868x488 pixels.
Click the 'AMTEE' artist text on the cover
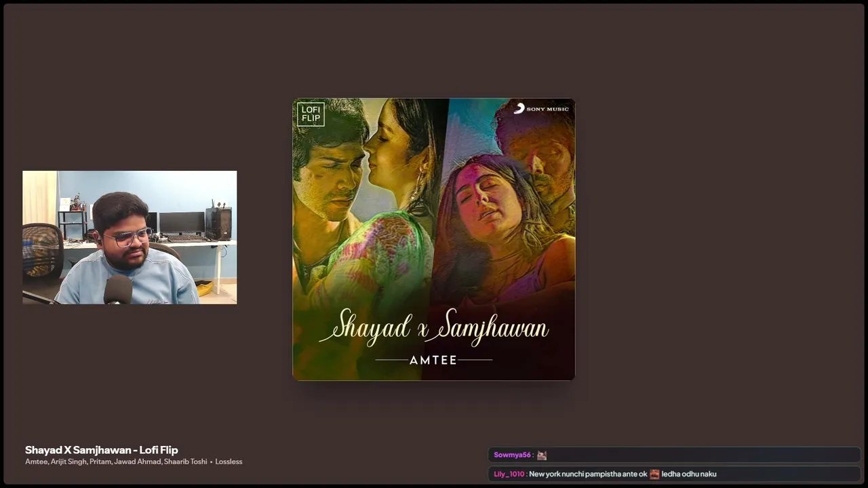(x=433, y=361)
